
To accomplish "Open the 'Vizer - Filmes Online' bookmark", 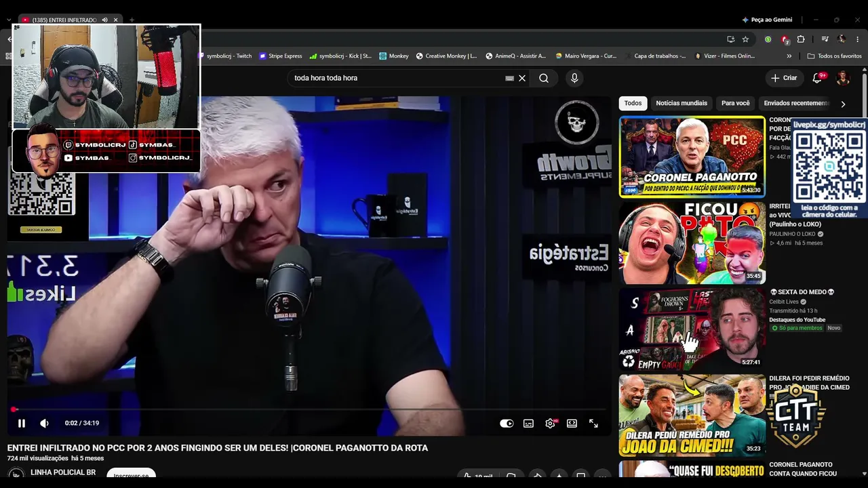I will (x=725, y=56).
